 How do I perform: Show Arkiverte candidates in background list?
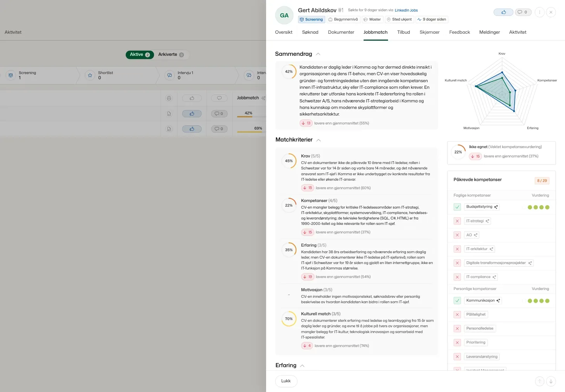(171, 55)
